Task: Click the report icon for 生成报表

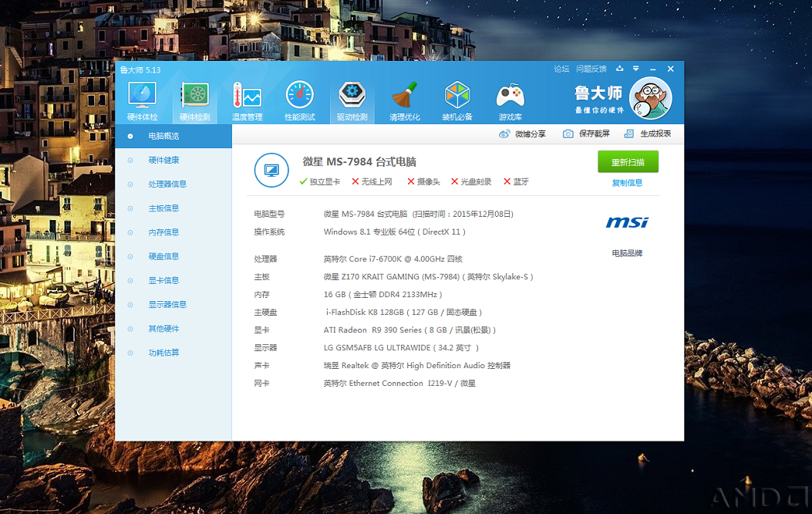Action: click(628, 134)
